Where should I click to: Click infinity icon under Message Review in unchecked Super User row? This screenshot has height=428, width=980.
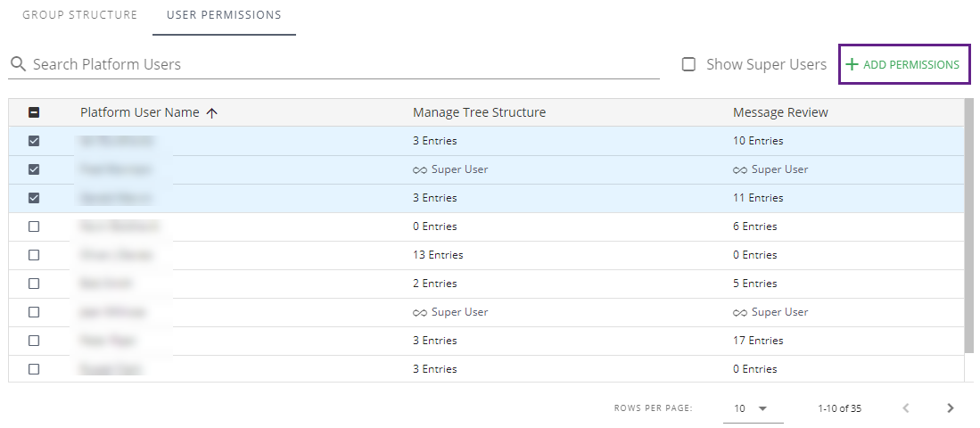pos(740,312)
